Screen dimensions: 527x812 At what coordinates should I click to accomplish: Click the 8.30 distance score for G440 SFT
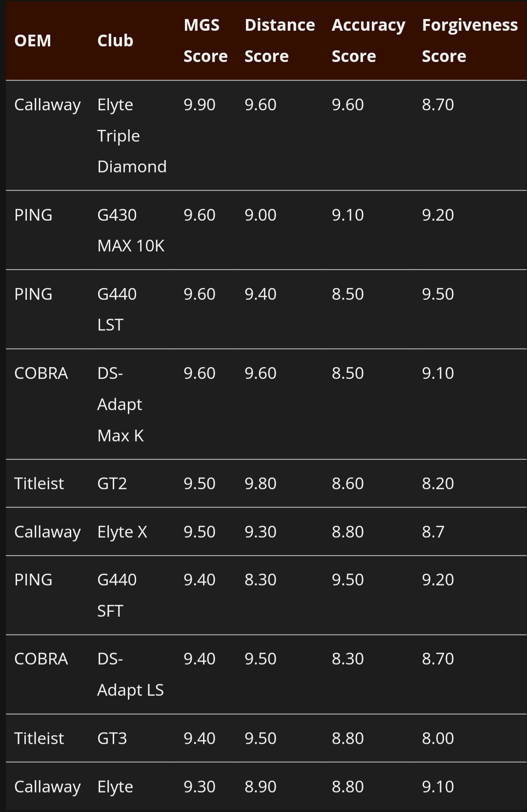pyautogui.click(x=261, y=580)
